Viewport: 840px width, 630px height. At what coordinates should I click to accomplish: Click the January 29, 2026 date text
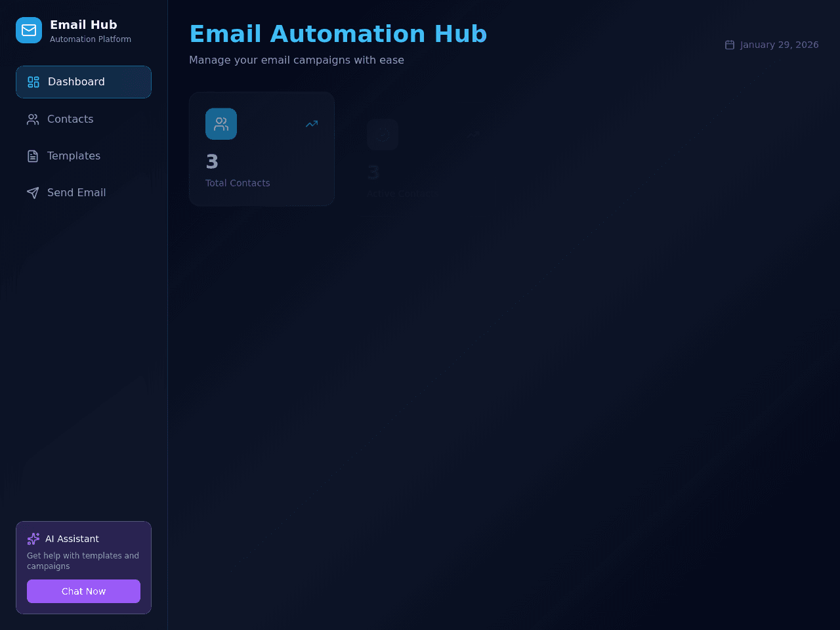tap(780, 45)
